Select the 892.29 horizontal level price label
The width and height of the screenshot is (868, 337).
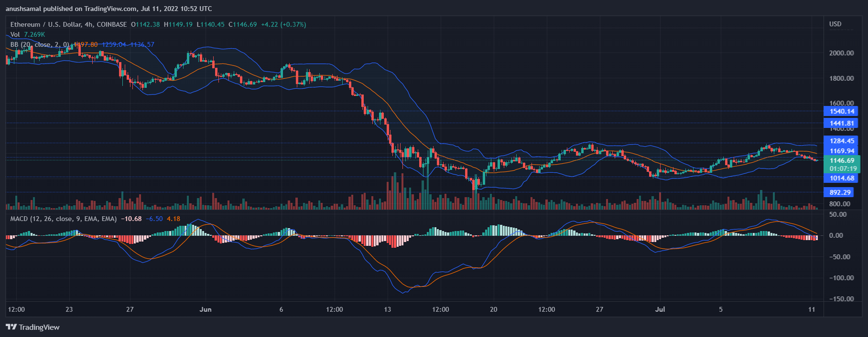[840, 192]
